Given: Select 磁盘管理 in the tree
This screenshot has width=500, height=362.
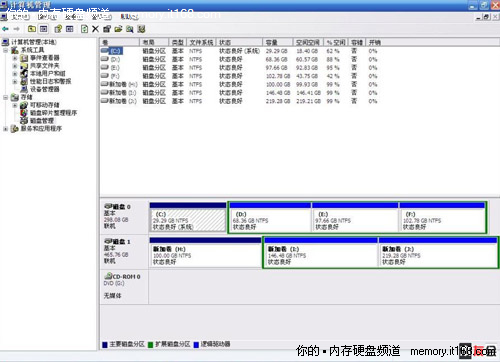Looking at the screenshot, I should click(x=42, y=121).
